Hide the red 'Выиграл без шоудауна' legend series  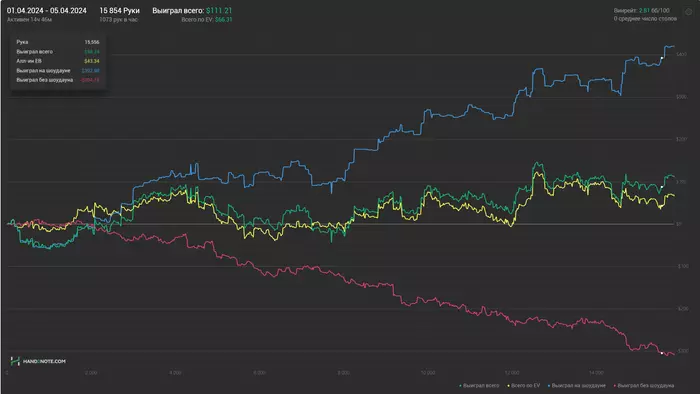(644, 386)
